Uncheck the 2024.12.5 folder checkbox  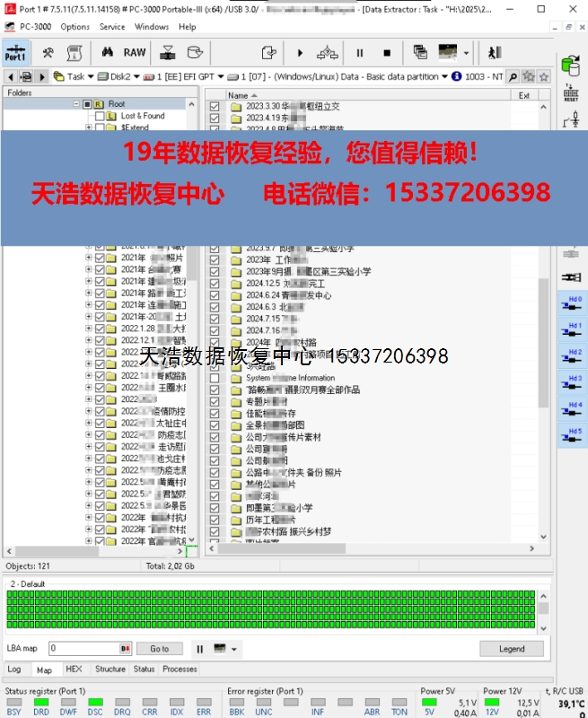coord(215,284)
